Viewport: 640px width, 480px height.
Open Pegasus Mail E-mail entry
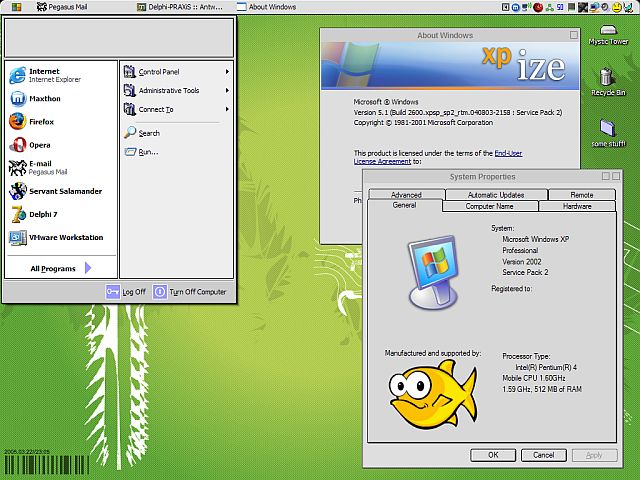[61, 168]
